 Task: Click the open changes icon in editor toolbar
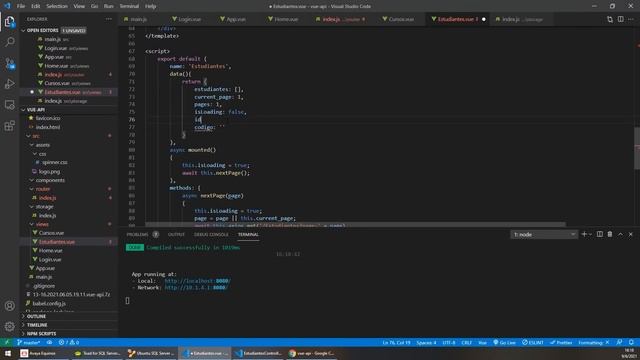pos(610,19)
